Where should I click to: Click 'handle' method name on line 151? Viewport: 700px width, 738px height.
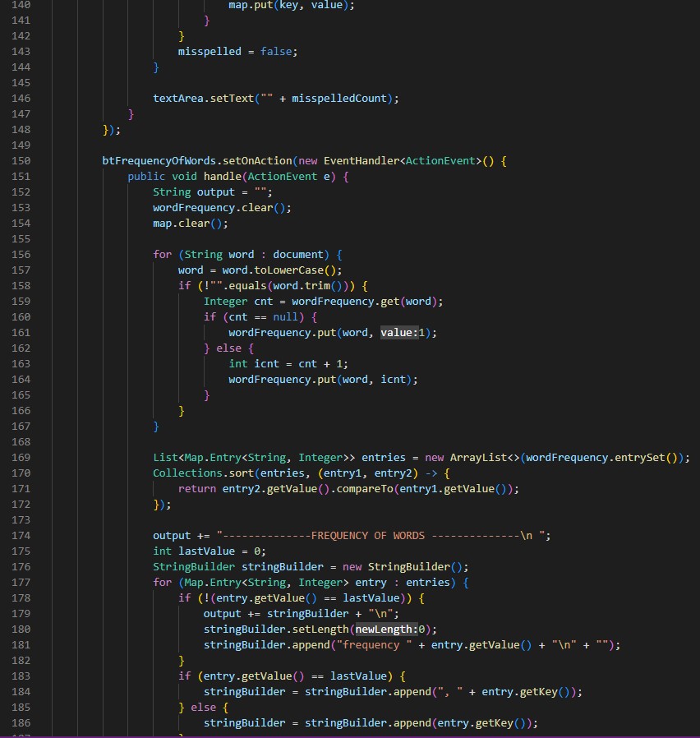(222, 177)
